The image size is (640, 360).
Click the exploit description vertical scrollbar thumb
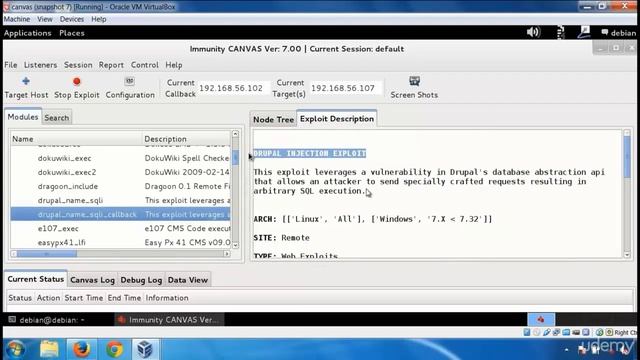click(627, 156)
